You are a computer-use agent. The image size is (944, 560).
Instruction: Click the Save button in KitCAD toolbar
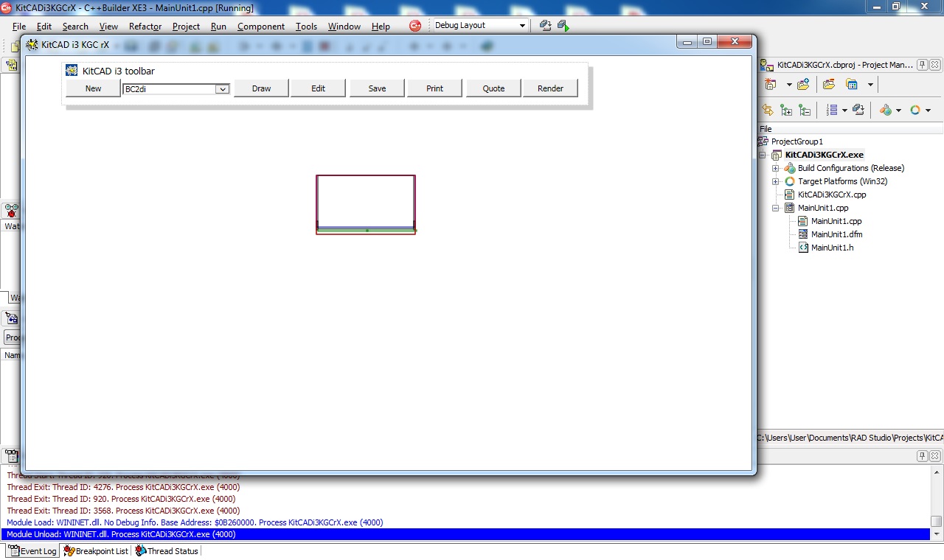pos(377,88)
